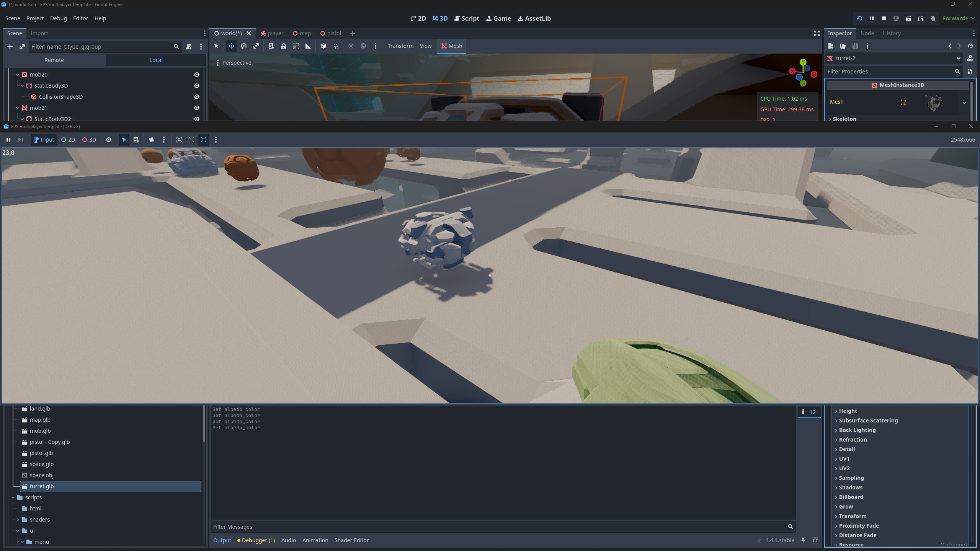Toggle preview environment globe icon
980x551 pixels.
tap(363, 46)
